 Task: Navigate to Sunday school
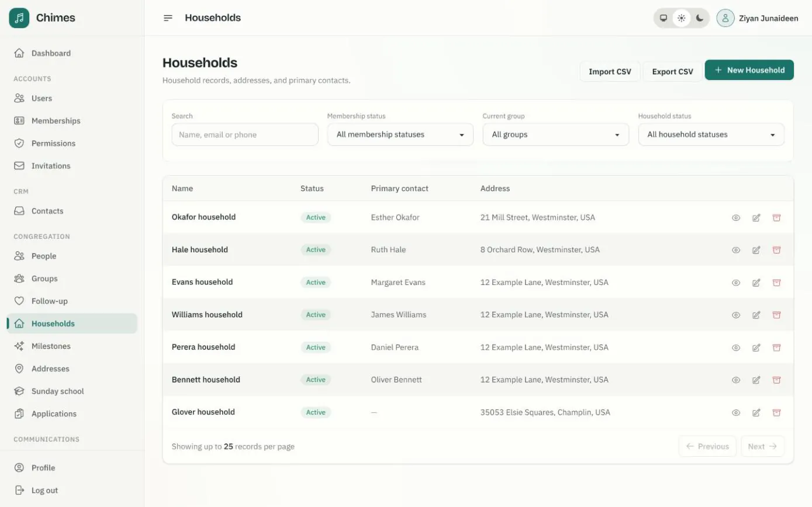coord(72,391)
